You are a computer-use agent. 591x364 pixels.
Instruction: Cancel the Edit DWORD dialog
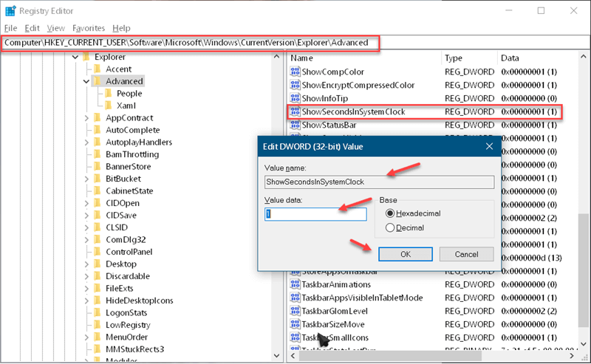point(466,254)
